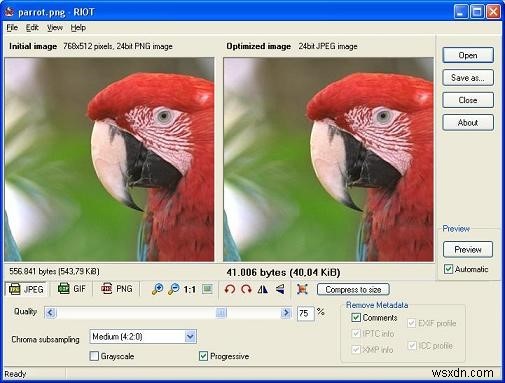Screen dimensions: 505x383
Task: Click the optimized size text 41.006 bytes
Action: tap(283, 273)
